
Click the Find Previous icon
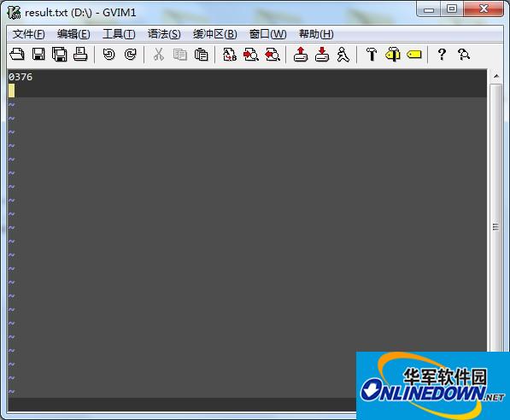coord(273,55)
